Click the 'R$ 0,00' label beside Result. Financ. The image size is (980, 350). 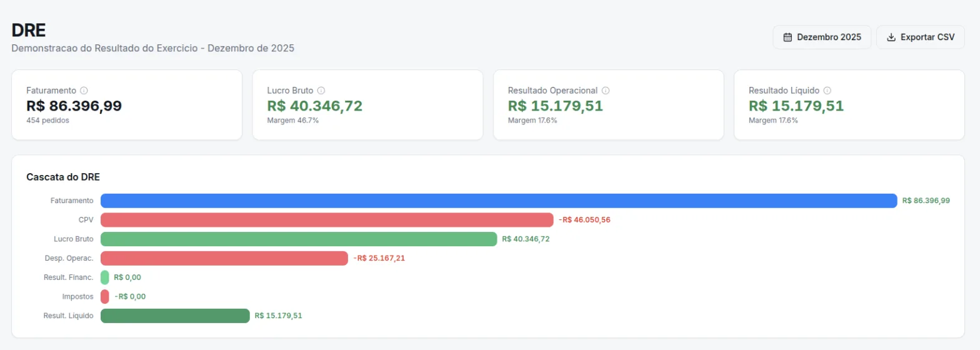point(127,277)
